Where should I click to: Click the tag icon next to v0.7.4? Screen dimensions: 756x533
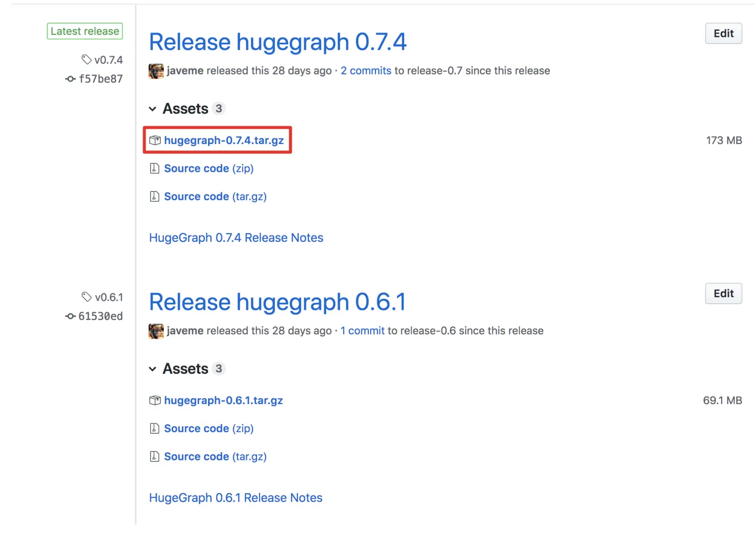tap(87, 59)
